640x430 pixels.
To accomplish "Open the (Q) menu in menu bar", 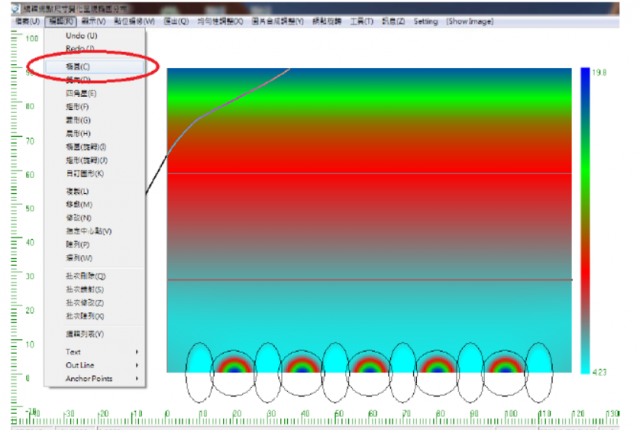I will click(175, 21).
